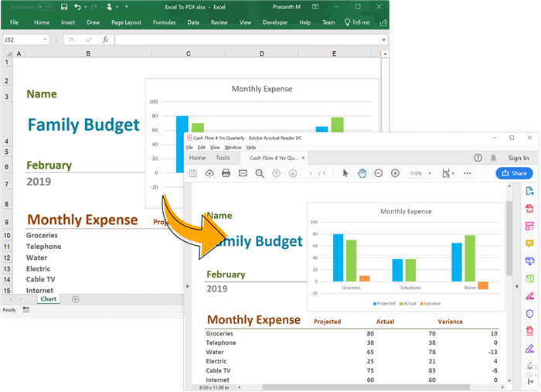
Task: Open the 110% zoom level dropdown
Action: [x=420, y=173]
